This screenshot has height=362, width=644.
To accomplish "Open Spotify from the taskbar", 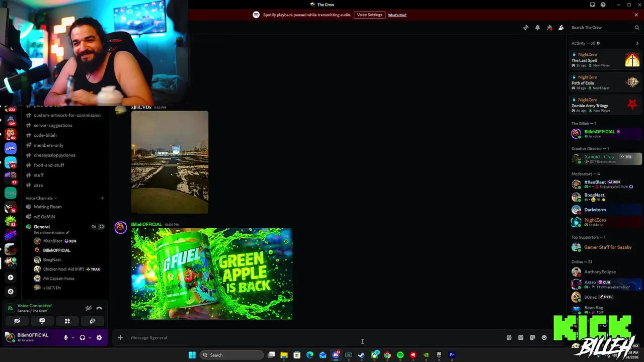I will pos(400,355).
